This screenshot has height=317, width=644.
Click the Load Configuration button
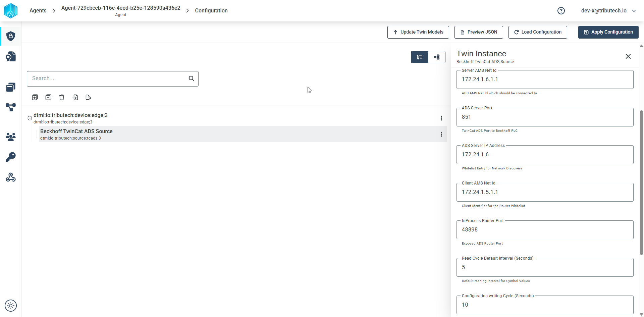tap(538, 32)
